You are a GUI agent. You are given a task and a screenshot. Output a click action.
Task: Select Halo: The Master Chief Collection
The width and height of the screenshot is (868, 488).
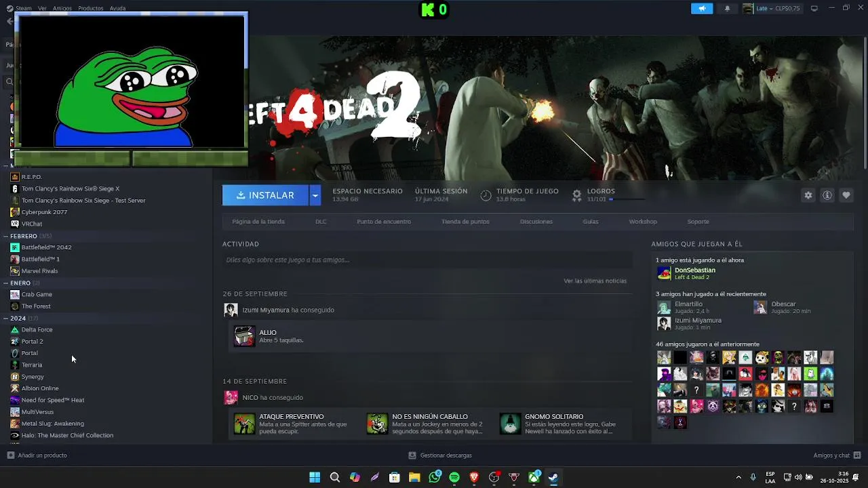[67, 435]
